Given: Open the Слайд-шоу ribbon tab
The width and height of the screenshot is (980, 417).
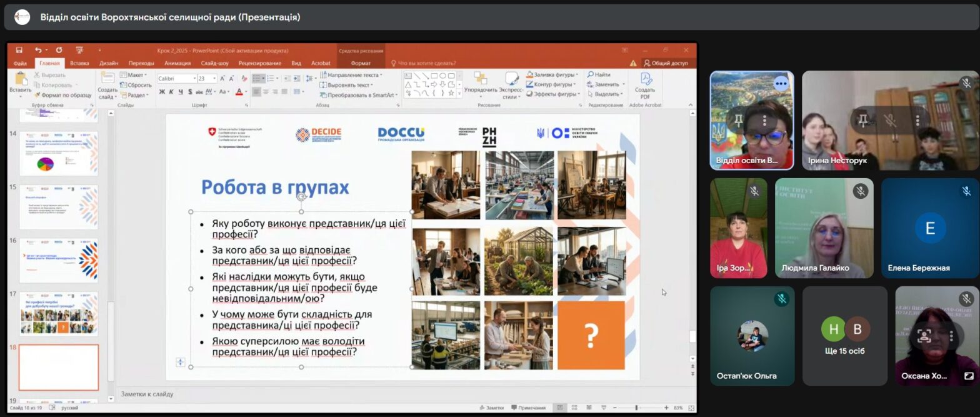Looking at the screenshot, I should point(214,63).
